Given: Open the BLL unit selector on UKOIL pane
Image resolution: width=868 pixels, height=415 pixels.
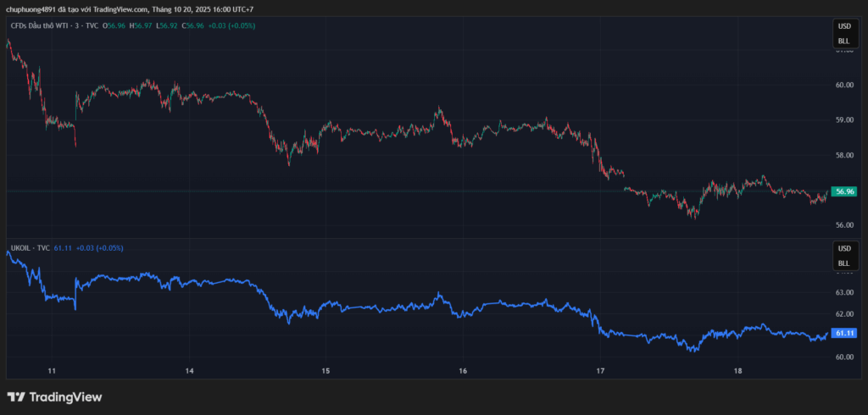Looking at the screenshot, I should tap(843, 263).
